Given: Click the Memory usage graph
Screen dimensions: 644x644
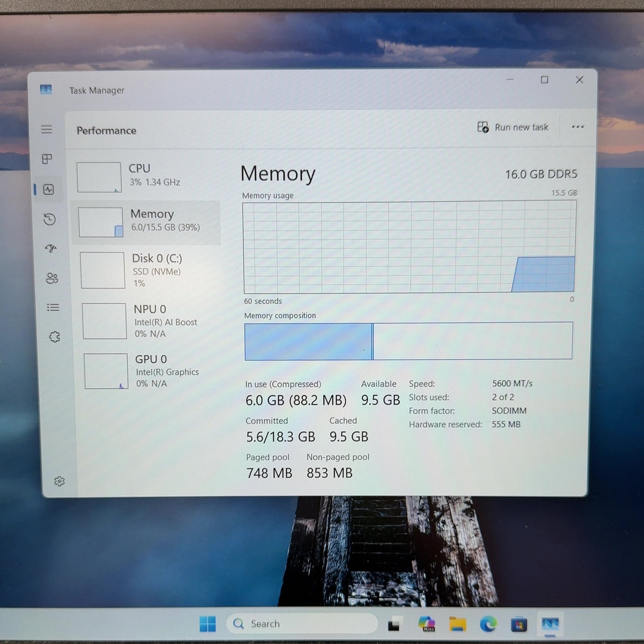Looking at the screenshot, I should [x=409, y=247].
